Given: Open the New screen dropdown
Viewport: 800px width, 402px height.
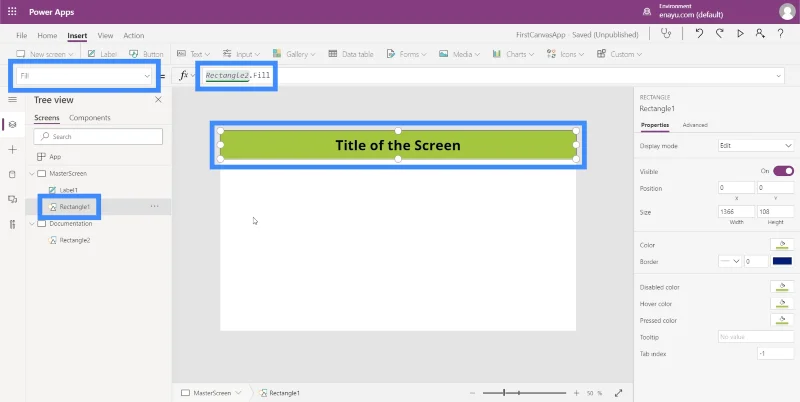Looking at the screenshot, I should [x=44, y=54].
